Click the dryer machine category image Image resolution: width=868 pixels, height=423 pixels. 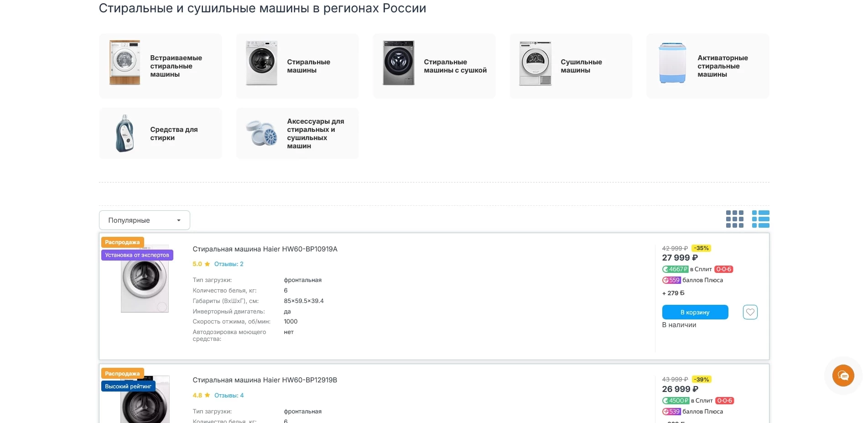coord(535,63)
